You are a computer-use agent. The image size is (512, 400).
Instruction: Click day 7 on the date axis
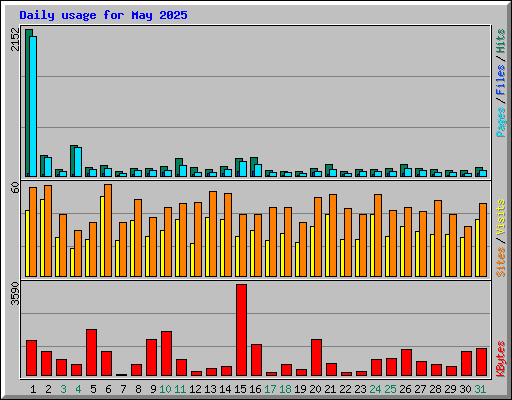coord(123,389)
